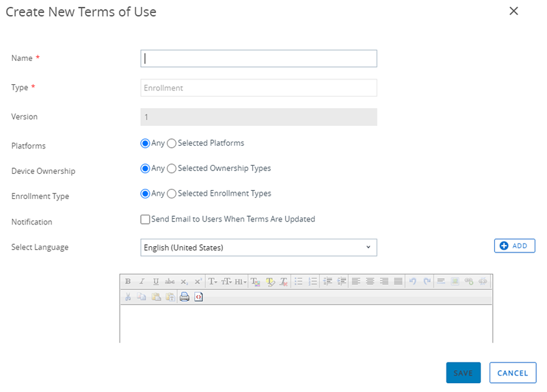Justify text alignment
This screenshot has height=392, width=547.
[x=398, y=281]
